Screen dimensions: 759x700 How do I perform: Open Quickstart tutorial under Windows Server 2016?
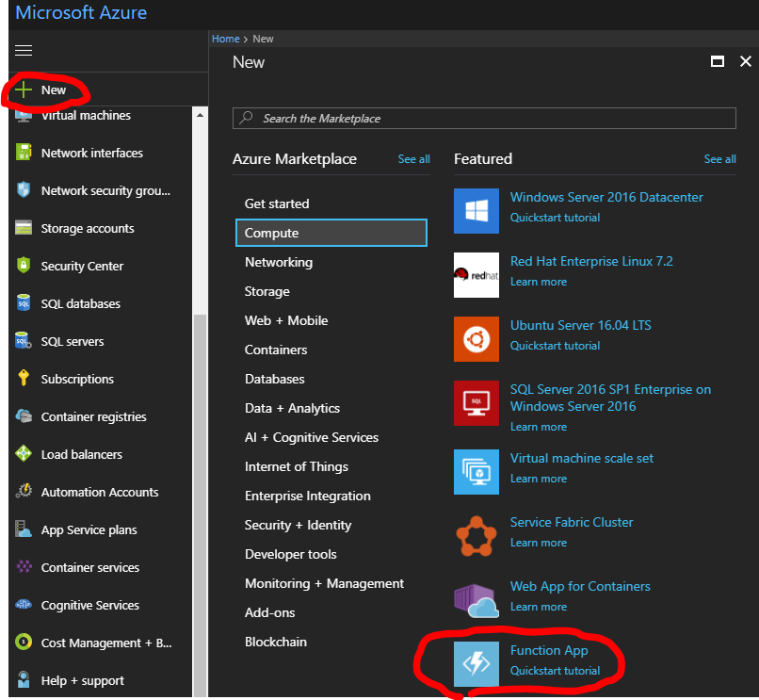pyautogui.click(x=556, y=218)
